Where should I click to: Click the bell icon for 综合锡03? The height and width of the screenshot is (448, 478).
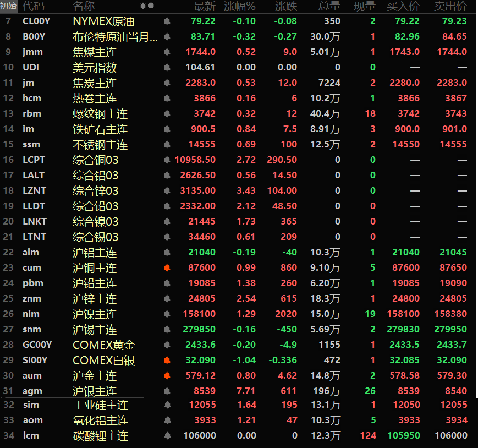167,237
